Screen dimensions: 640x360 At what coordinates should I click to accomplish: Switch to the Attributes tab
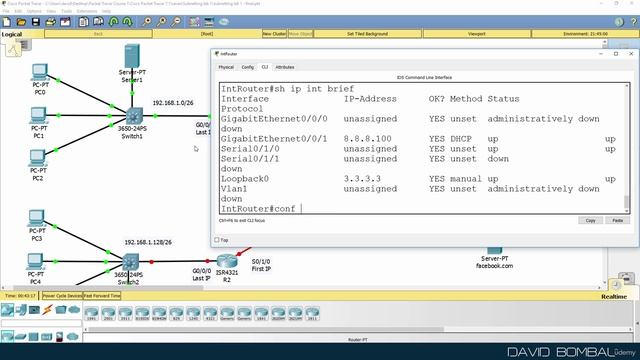point(284,67)
